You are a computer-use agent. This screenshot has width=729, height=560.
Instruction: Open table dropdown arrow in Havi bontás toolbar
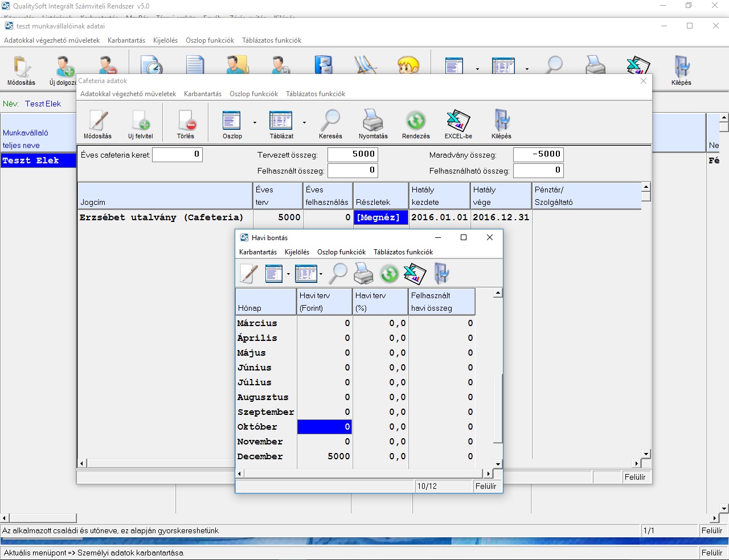321,274
